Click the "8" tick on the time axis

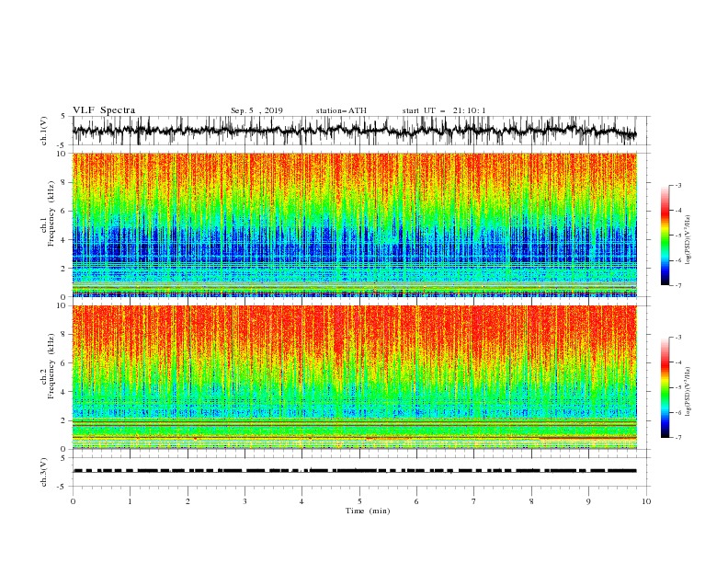(x=531, y=501)
